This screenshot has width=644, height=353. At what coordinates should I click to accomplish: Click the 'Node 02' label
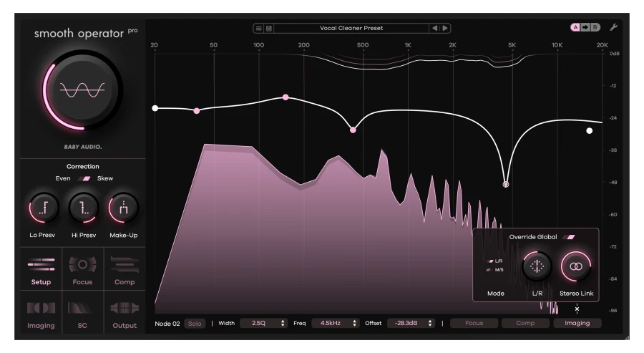coord(167,324)
